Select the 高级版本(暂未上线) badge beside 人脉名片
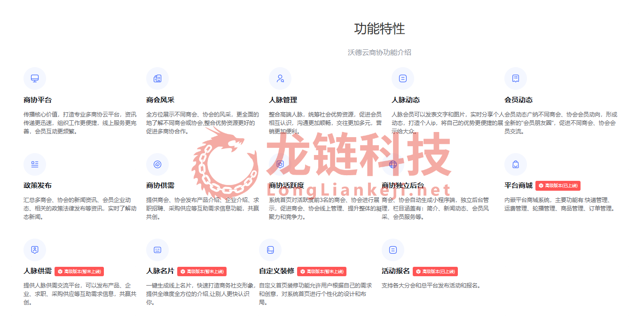This screenshot has width=644, height=326. pyautogui.click(x=202, y=272)
